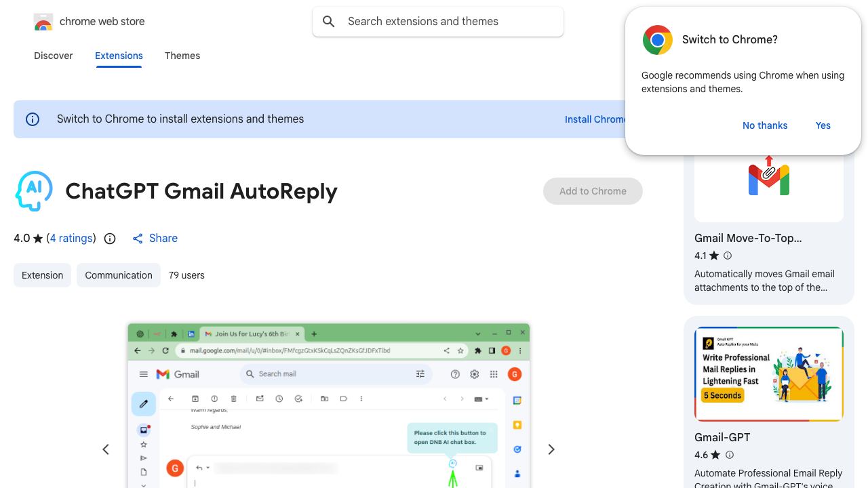
Task: Click Yes in the Switch to Chrome dialog
Action: click(x=823, y=125)
